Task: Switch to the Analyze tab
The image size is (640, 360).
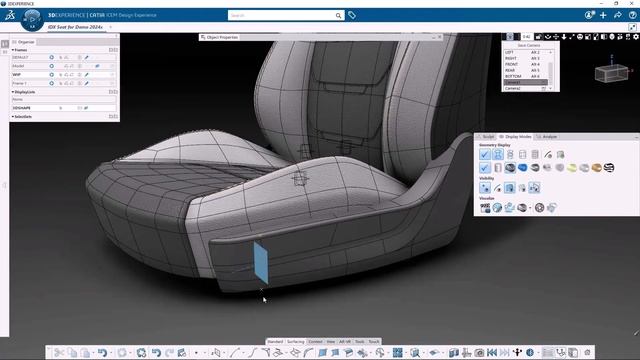Action: coord(547,137)
